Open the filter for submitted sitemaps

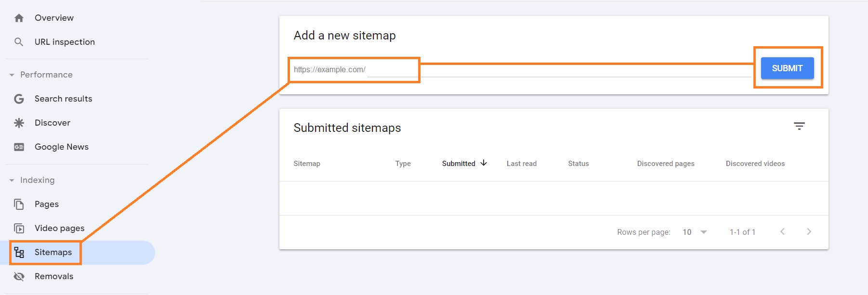pos(800,126)
